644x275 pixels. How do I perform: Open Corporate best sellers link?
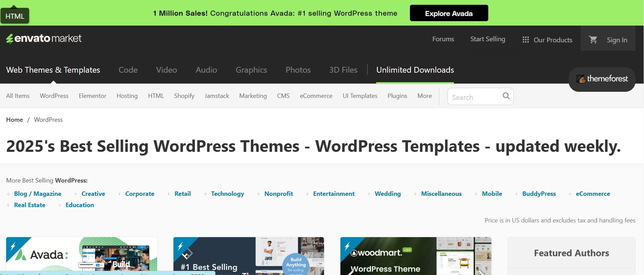pos(140,194)
